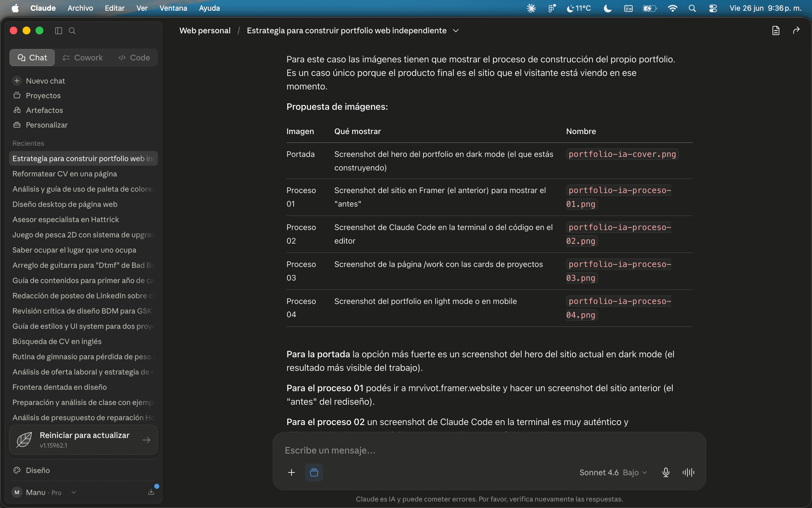Open Spotlight search in menu bar
The image size is (812, 508).
click(x=692, y=8)
